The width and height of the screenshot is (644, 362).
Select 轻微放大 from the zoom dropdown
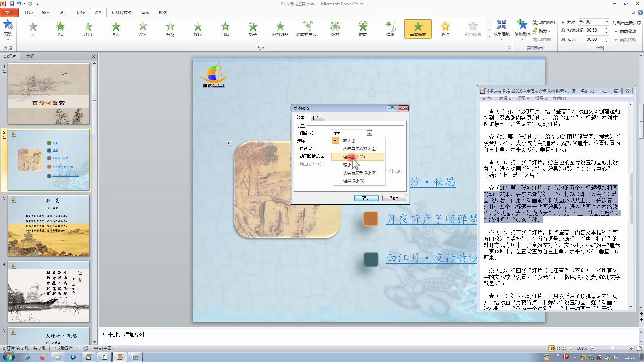tap(354, 157)
